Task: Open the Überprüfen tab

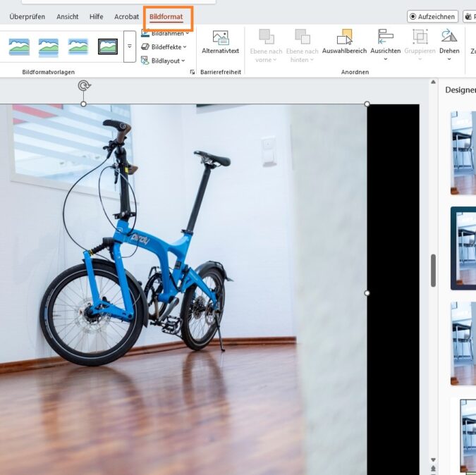Action: (27, 16)
